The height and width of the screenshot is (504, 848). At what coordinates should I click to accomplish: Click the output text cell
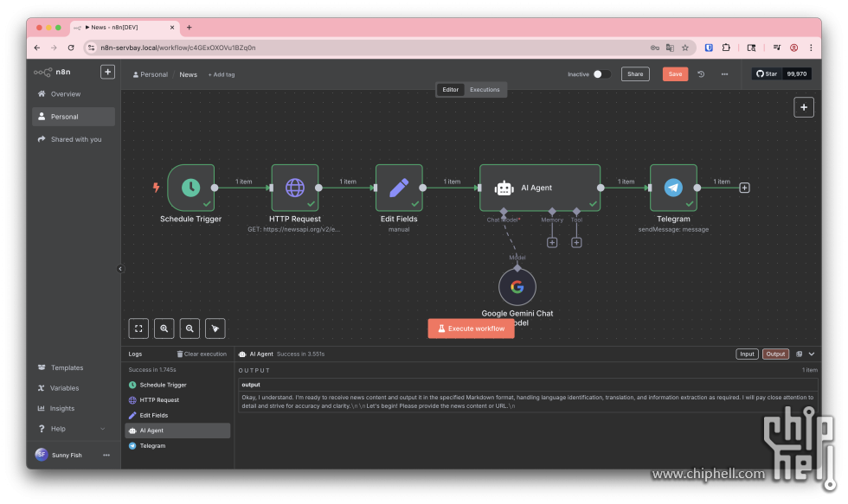pos(528,401)
